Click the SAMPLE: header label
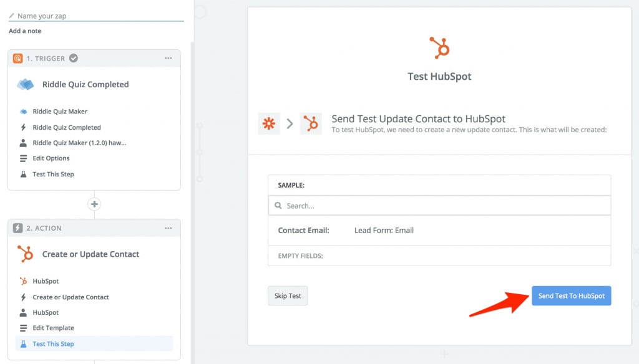The width and height of the screenshot is (639, 364). click(x=291, y=185)
